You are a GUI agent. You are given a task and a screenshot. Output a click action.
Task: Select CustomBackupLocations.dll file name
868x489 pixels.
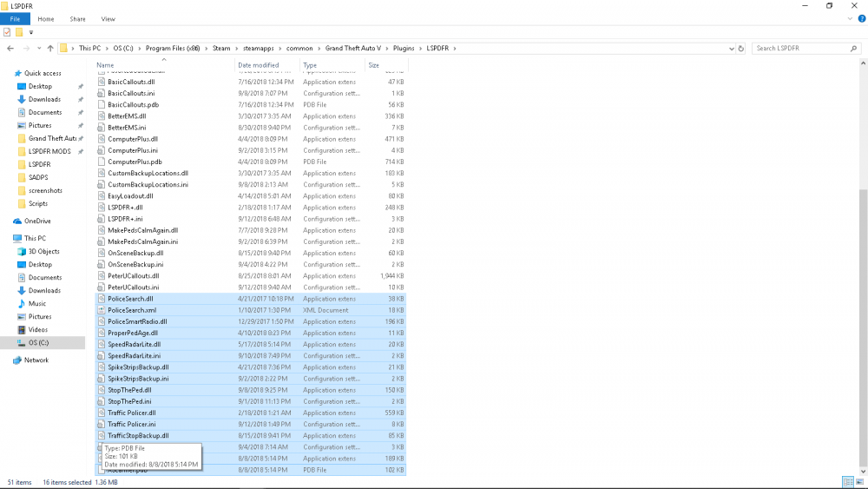148,174
